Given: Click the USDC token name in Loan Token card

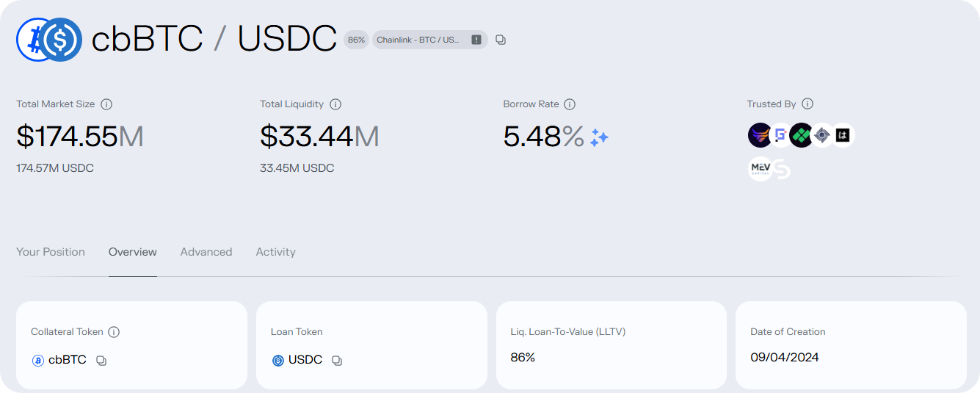Looking at the screenshot, I should pyautogui.click(x=305, y=360).
